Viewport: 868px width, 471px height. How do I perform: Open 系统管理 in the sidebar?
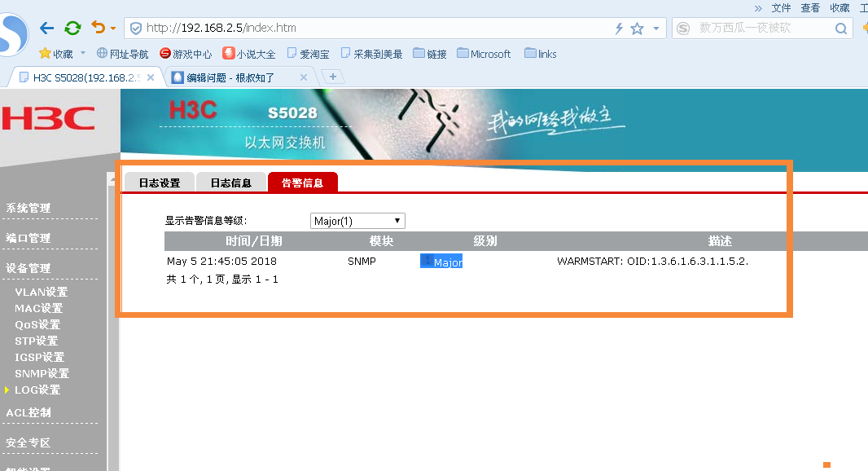point(28,208)
